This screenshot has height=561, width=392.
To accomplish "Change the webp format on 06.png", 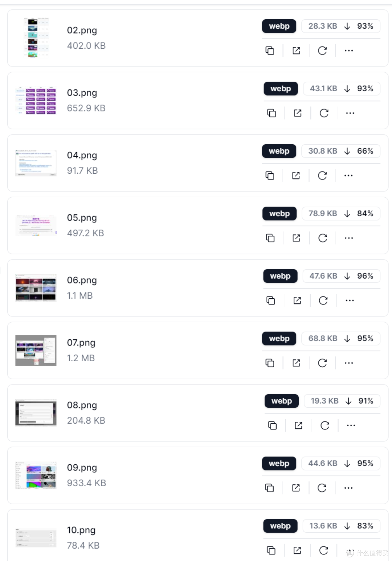I will click(280, 276).
